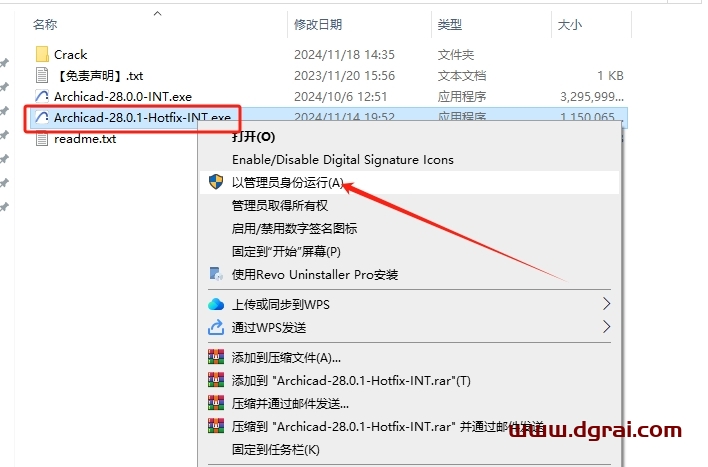Click the Archicad-28.0.0-INT.exe application icon
Screen dimensions: 708x467
click(42, 96)
